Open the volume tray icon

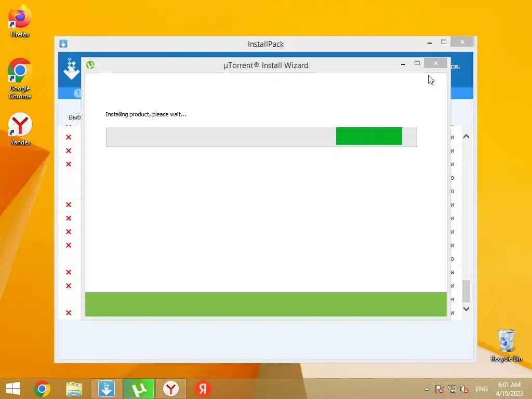pos(464,389)
